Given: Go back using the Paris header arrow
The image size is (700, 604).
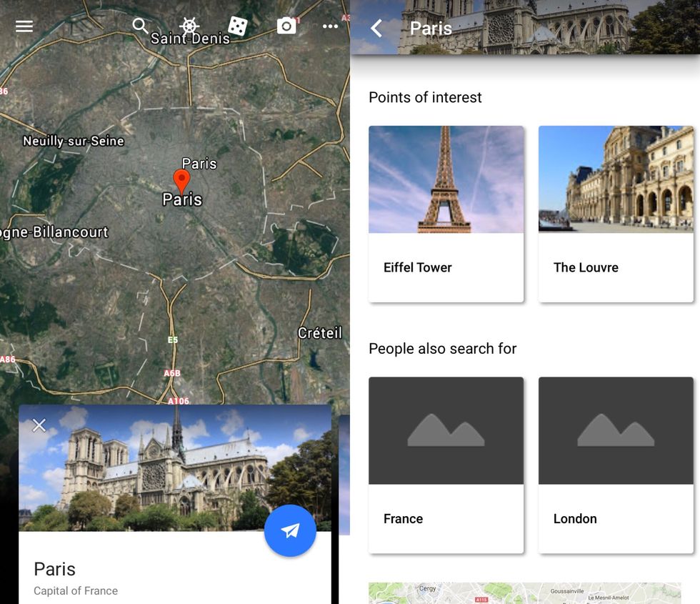Looking at the screenshot, I should [376, 29].
